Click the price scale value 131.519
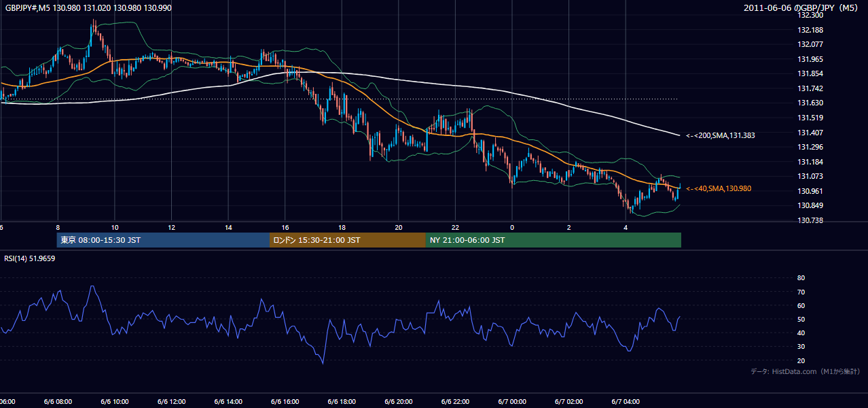The width and height of the screenshot is (868, 408). 810,118
